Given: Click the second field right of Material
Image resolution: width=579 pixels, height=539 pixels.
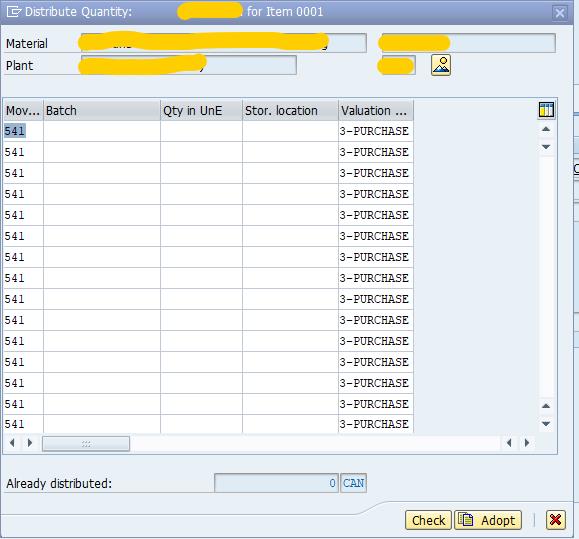Looking at the screenshot, I should coord(468,43).
